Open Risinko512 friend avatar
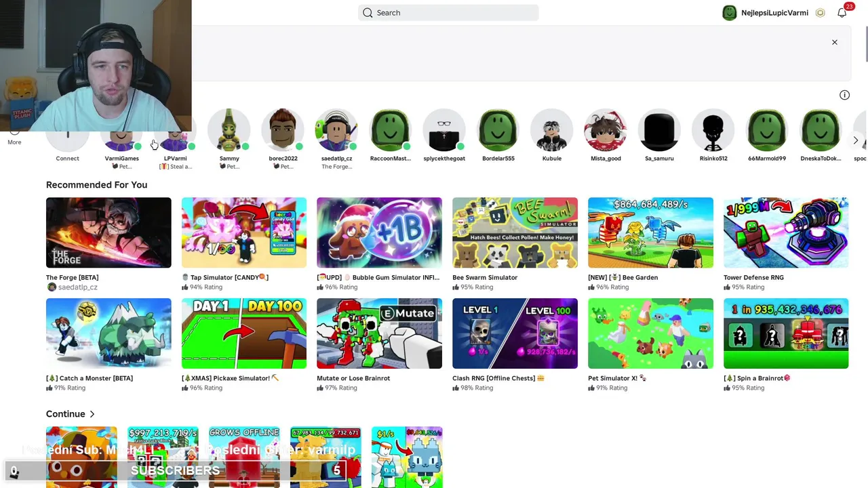Screen dimensions: 868x488 point(713,129)
